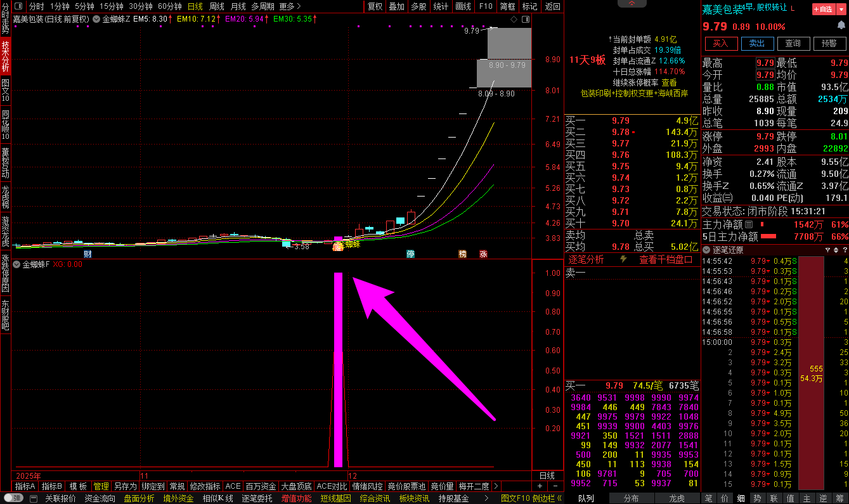849x504 pixels.
Task: Open the 主力净额 detail list icon
Action: (x=748, y=224)
